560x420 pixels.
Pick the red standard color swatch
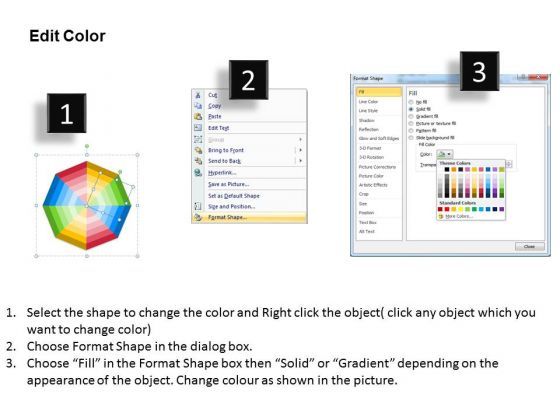(x=447, y=209)
